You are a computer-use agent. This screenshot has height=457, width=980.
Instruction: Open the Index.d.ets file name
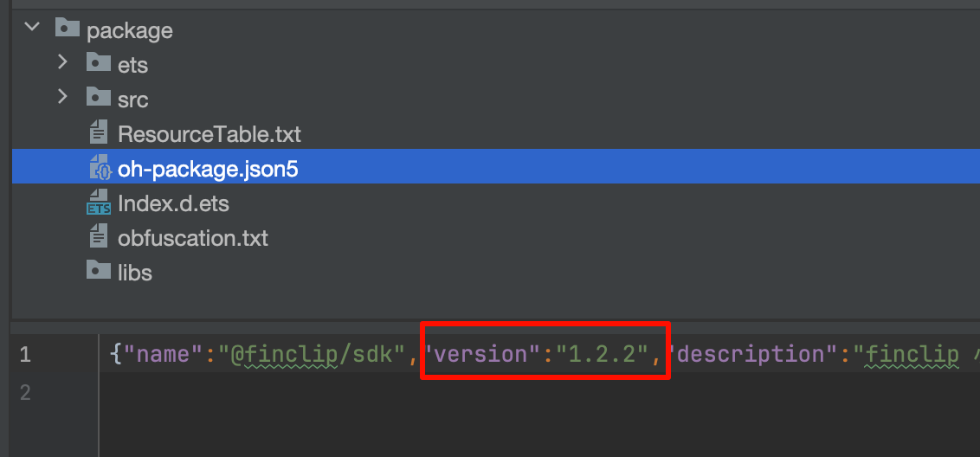pyautogui.click(x=173, y=204)
